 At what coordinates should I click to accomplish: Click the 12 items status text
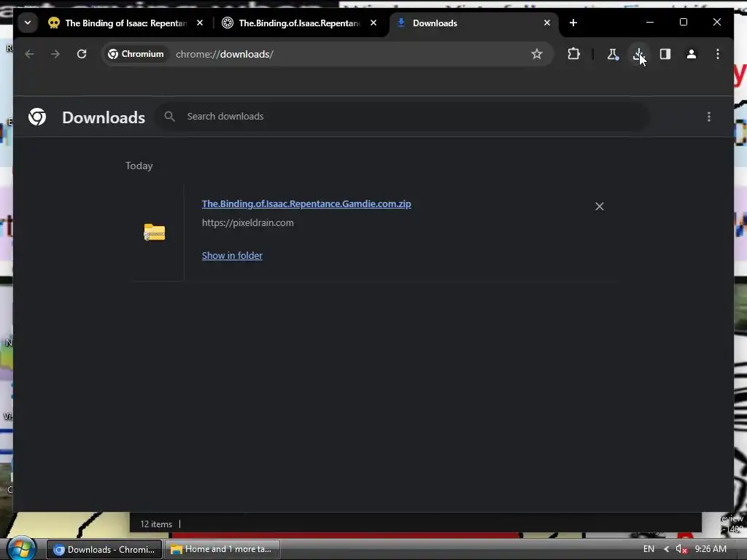pos(156,524)
